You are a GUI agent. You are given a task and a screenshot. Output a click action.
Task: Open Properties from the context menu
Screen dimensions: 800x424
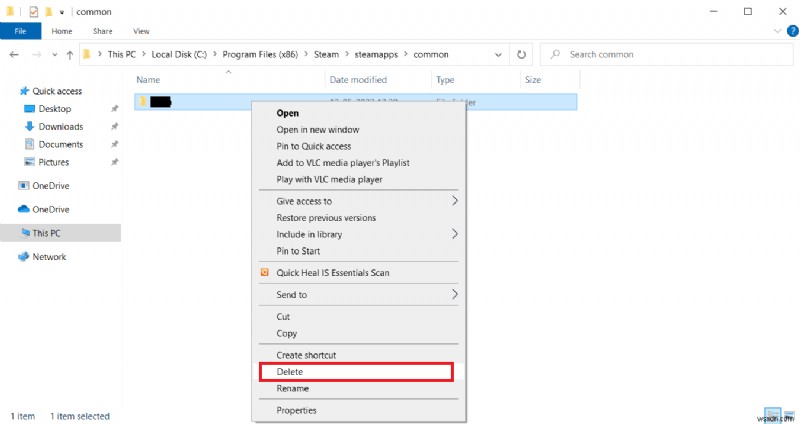296,410
